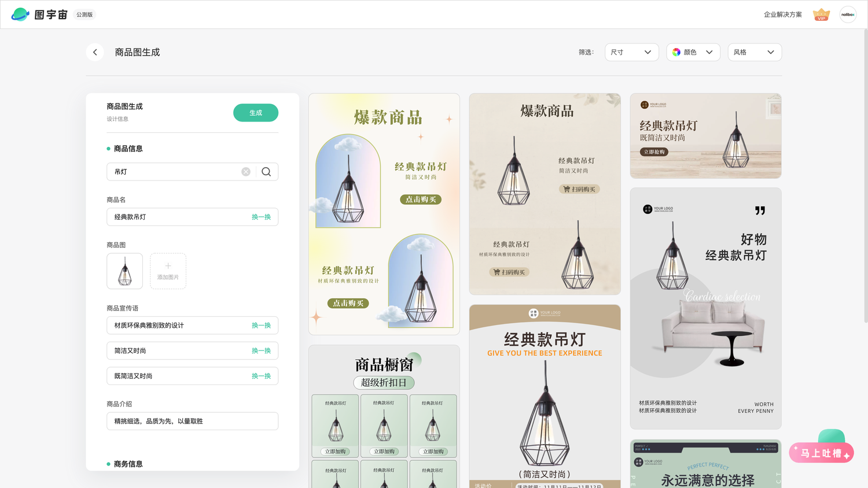Click 换一换 beside 简洁又时尚
Viewport: 868px width, 488px height.
261,351
